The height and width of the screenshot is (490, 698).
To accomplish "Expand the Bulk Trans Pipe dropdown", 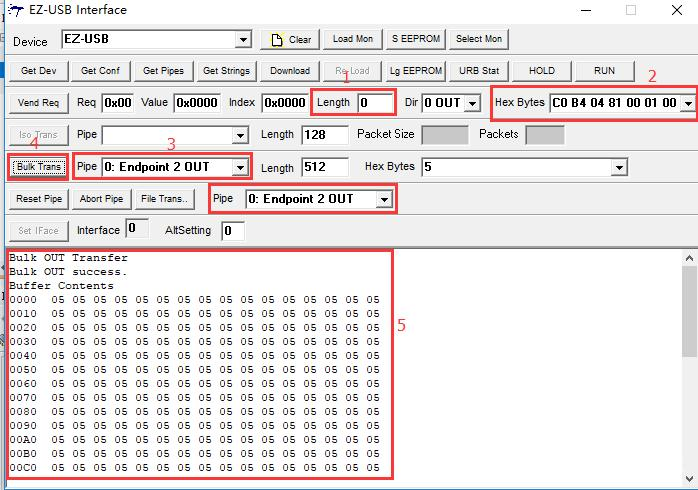I will (x=240, y=167).
